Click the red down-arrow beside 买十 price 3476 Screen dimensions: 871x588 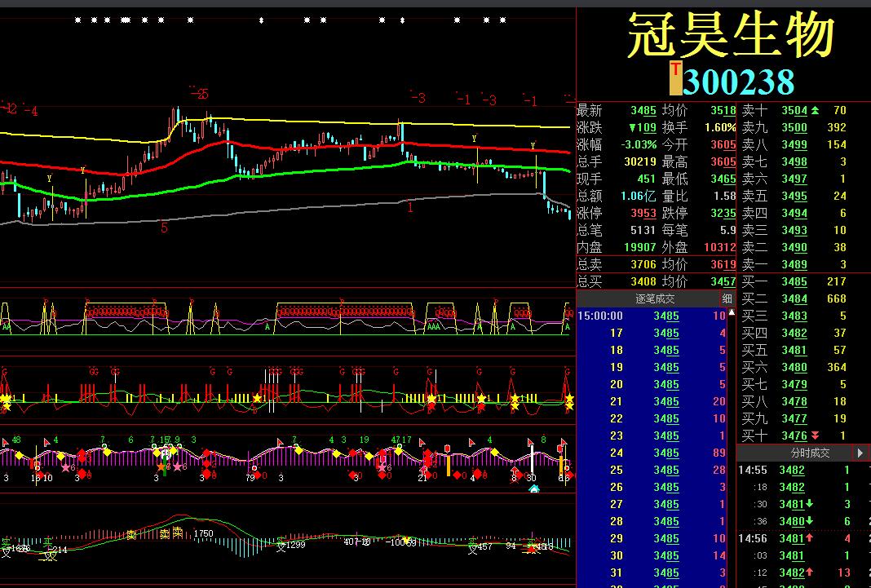point(815,435)
